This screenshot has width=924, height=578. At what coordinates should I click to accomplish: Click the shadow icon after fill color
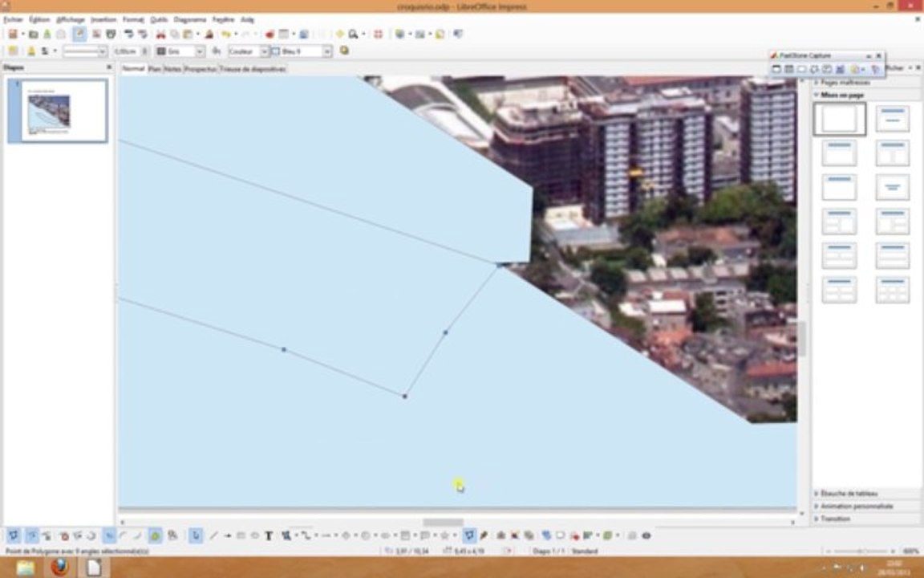pos(345,51)
